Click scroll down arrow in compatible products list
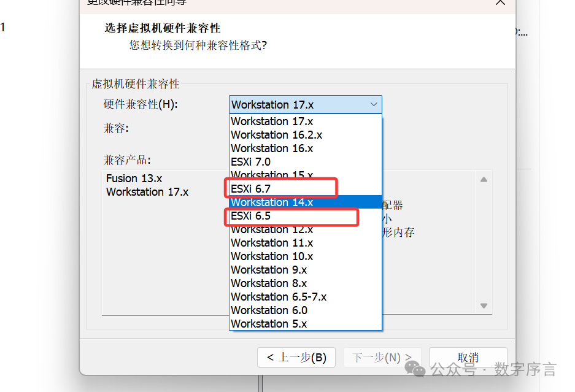Screen dimensions: 575x392 tap(484, 306)
